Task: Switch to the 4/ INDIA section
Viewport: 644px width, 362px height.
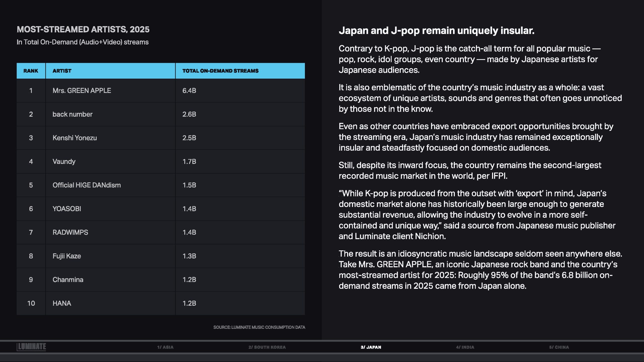Action: point(465,347)
